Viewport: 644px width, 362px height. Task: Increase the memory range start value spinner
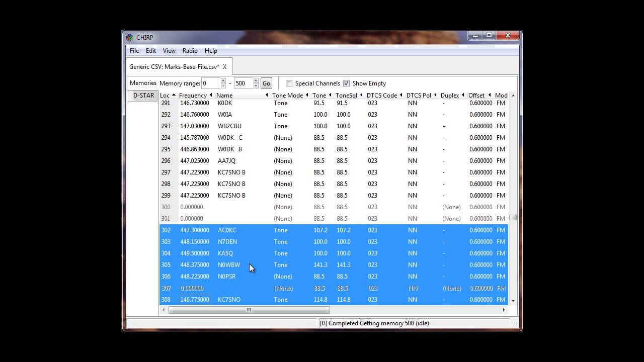click(x=223, y=81)
